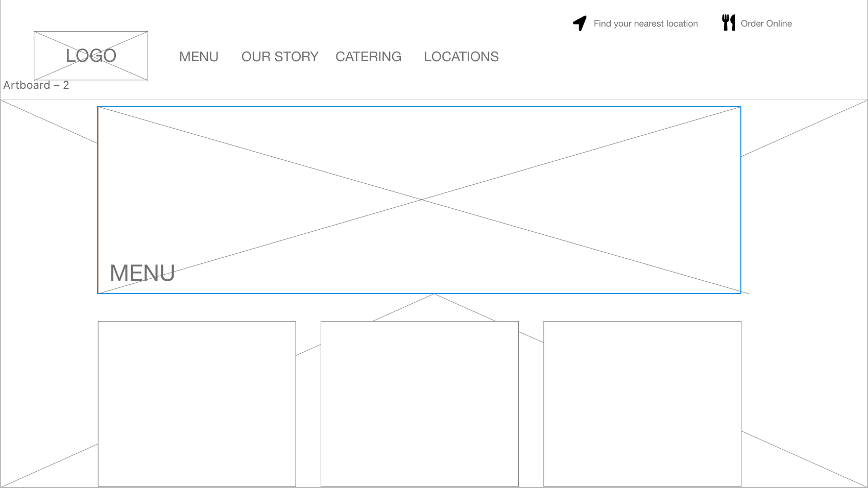
Task: Open the LOCATIONS nav item
Action: [461, 57]
